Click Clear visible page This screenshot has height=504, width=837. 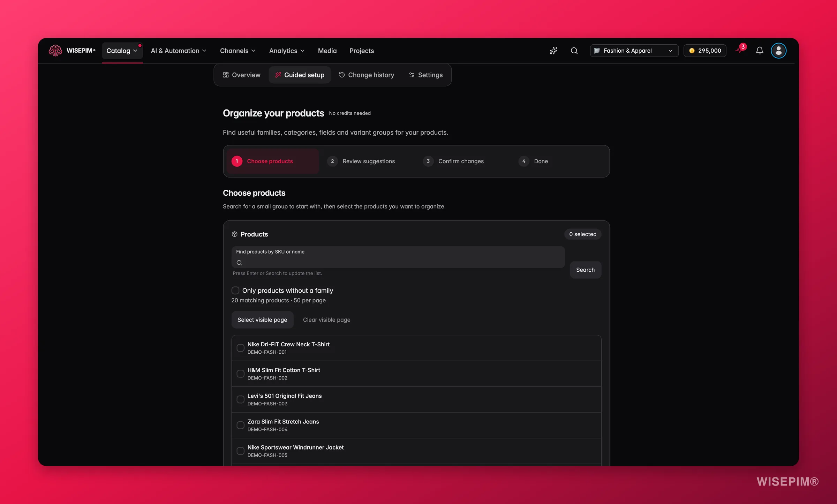tap(326, 320)
